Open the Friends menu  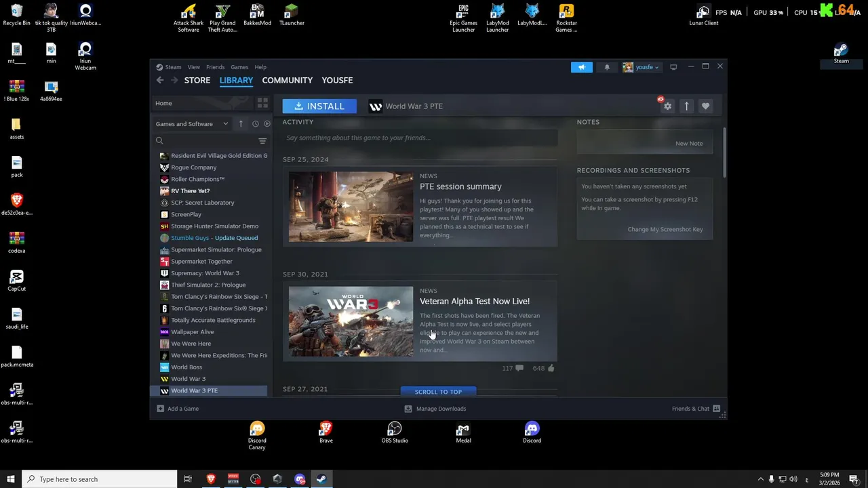click(215, 67)
